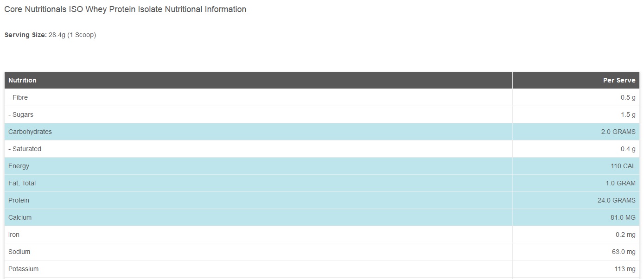Click the Nutrition column header
The image size is (644, 279).
22,80
